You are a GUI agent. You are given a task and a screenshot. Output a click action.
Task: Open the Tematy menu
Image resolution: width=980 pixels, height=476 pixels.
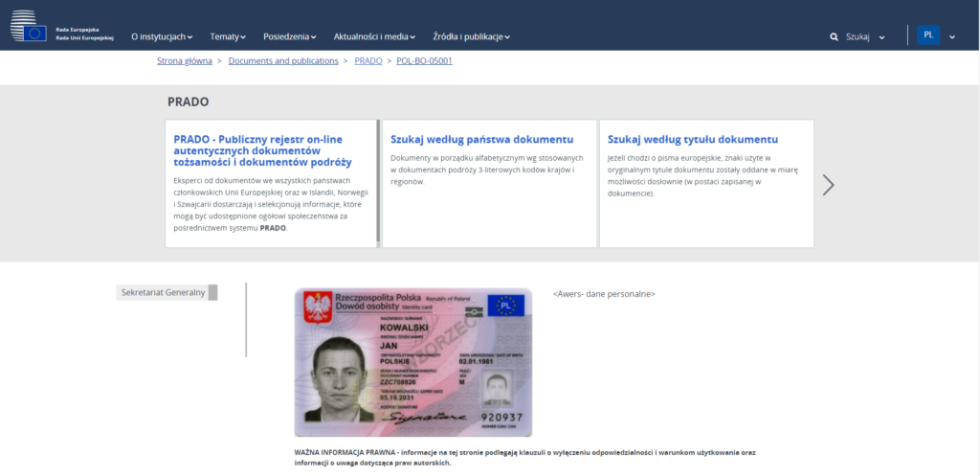228,36
